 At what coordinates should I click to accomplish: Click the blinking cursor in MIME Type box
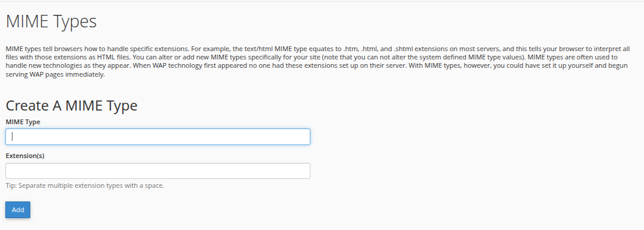(12, 137)
